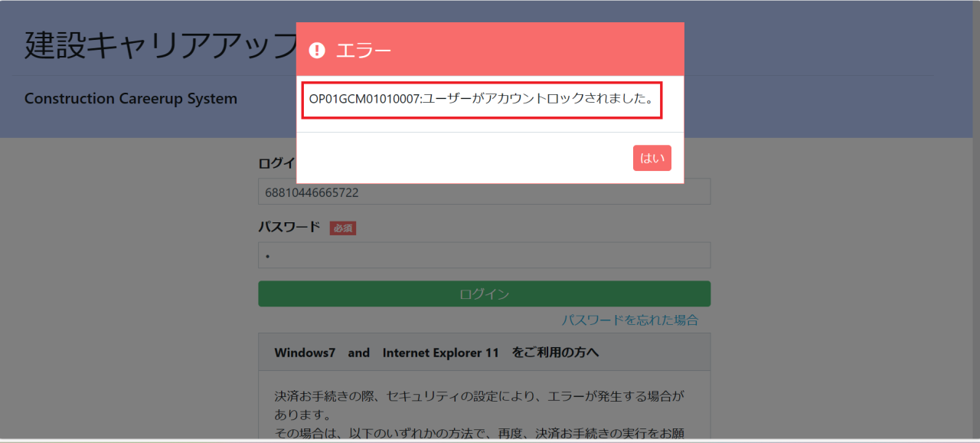The image size is (980, 443).
Task: Click the green ログイン button
Action: [484, 294]
